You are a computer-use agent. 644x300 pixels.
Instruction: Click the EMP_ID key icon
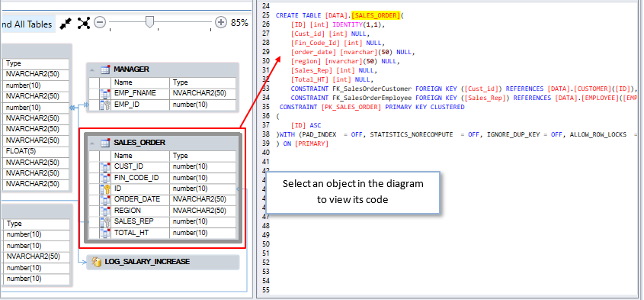(105, 105)
